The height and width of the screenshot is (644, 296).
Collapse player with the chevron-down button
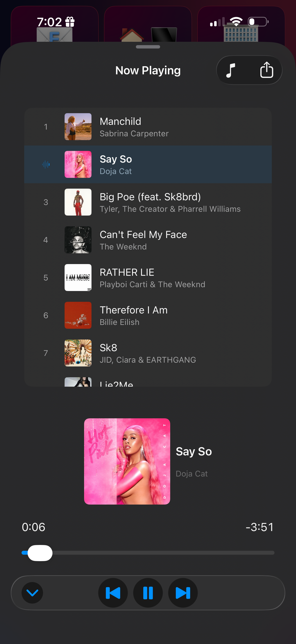[32, 593]
